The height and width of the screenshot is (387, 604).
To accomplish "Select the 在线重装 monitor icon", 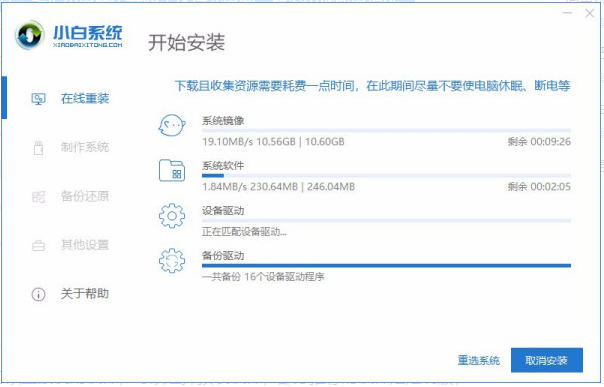I will point(38,99).
